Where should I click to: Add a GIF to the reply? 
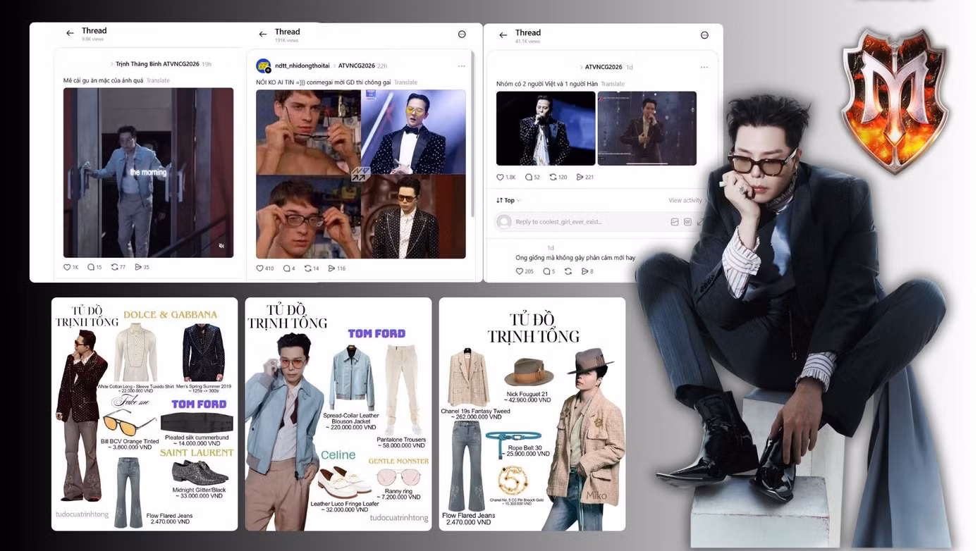(x=687, y=222)
